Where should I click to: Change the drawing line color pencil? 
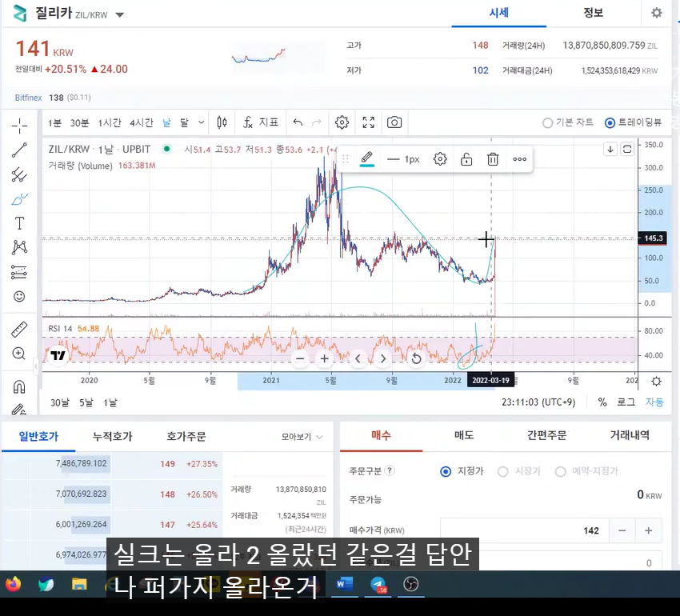coord(367,158)
